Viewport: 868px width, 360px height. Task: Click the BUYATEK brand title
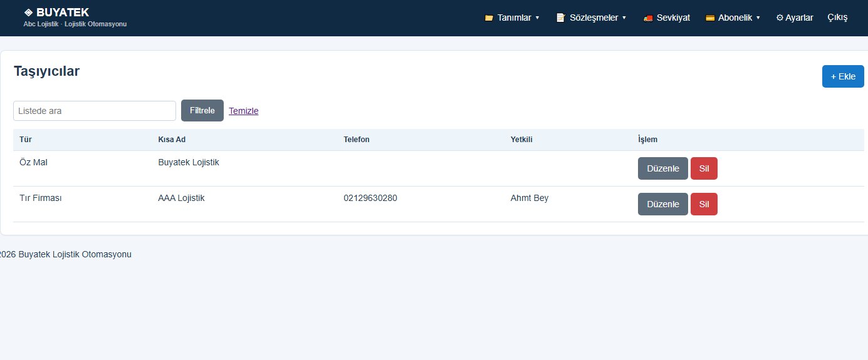tap(63, 13)
